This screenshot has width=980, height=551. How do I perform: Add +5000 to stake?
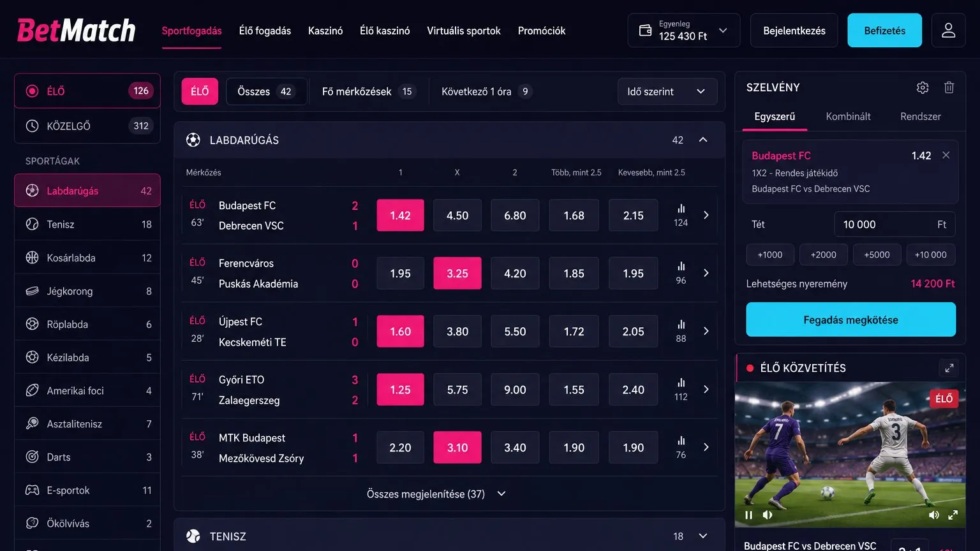(x=877, y=254)
